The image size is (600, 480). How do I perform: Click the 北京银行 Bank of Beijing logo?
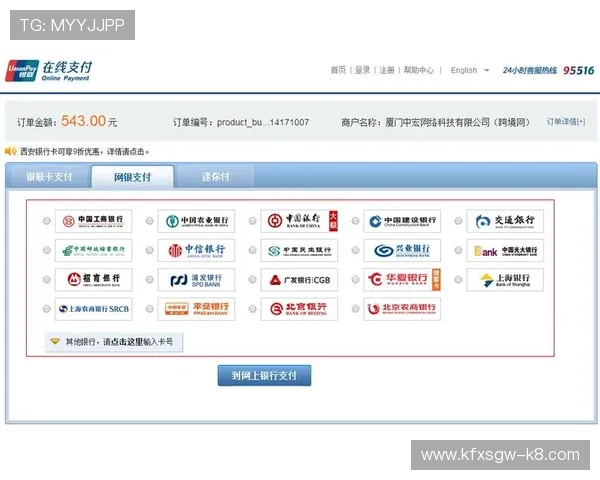point(299,309)
